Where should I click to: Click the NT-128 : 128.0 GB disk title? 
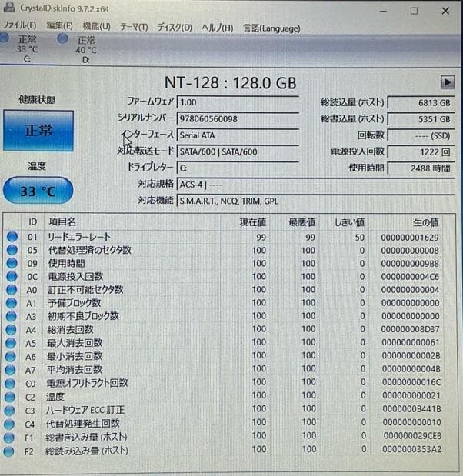click(231, 83)
